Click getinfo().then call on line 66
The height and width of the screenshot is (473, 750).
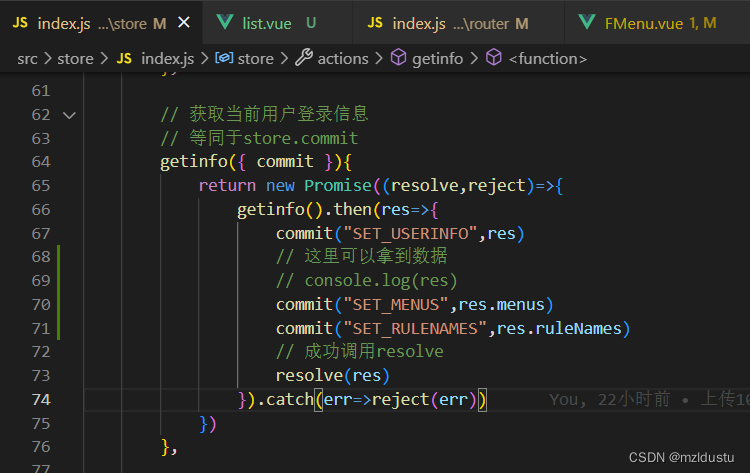(304, 210)
